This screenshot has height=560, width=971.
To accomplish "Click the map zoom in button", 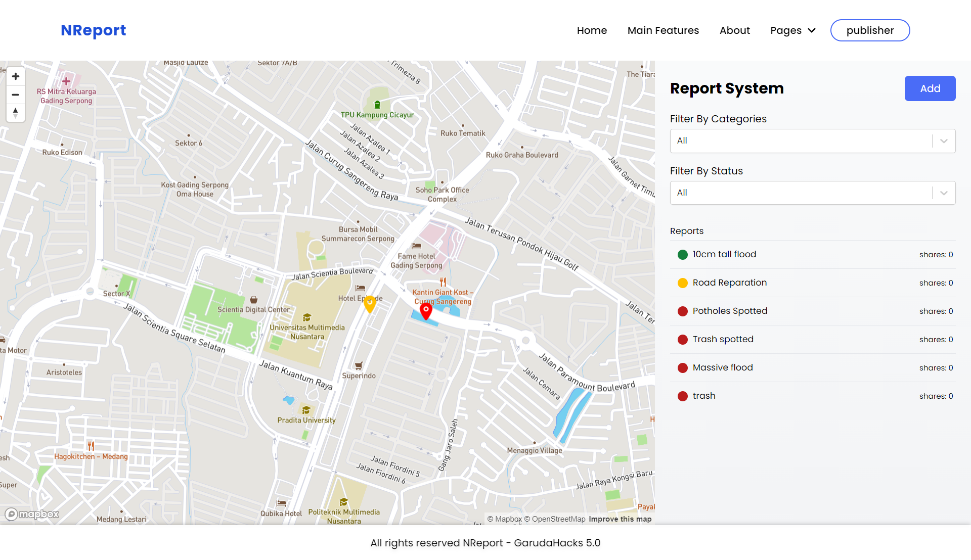I will pyautogui.click(x=16, y=76).
